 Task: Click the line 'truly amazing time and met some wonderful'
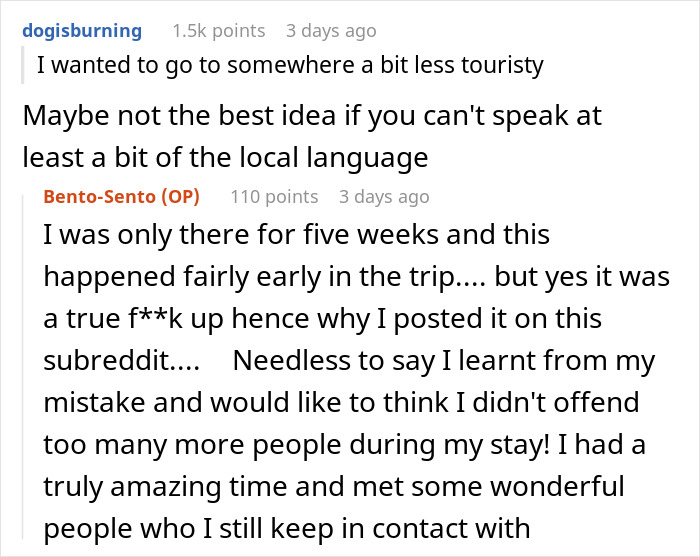coord(334,486)
